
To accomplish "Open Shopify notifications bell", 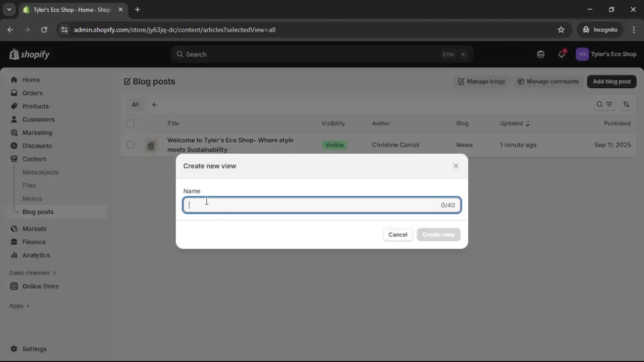I will click(562, 54).
